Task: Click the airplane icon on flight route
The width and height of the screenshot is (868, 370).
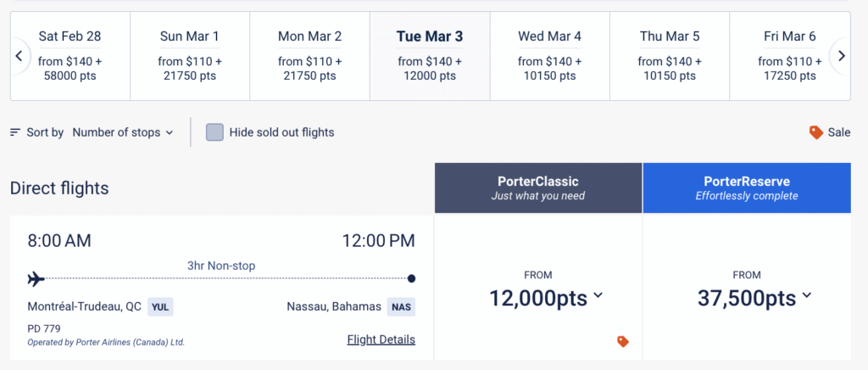Action: coord(36,278)
